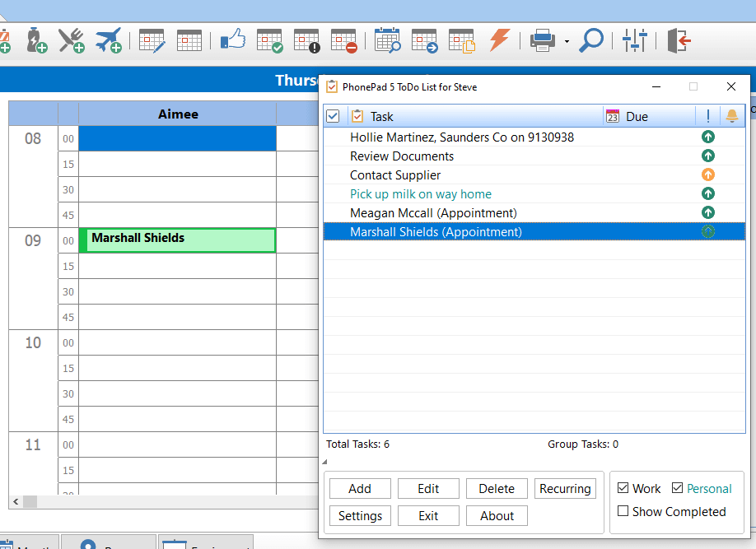
Task: Select Pick up milk on way home
Action: pos(534,193)
